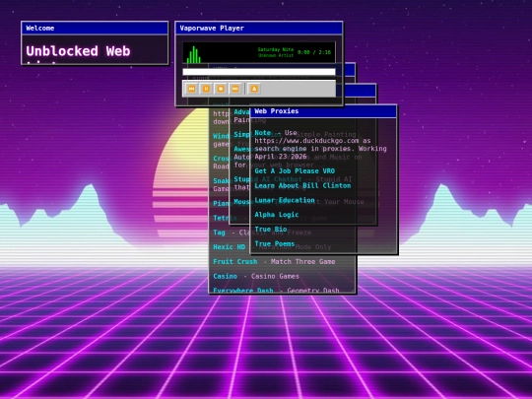Viewport: 532px width, 399px height.
Task: Open the True Poems proxy link
Action: pos(275,244)
